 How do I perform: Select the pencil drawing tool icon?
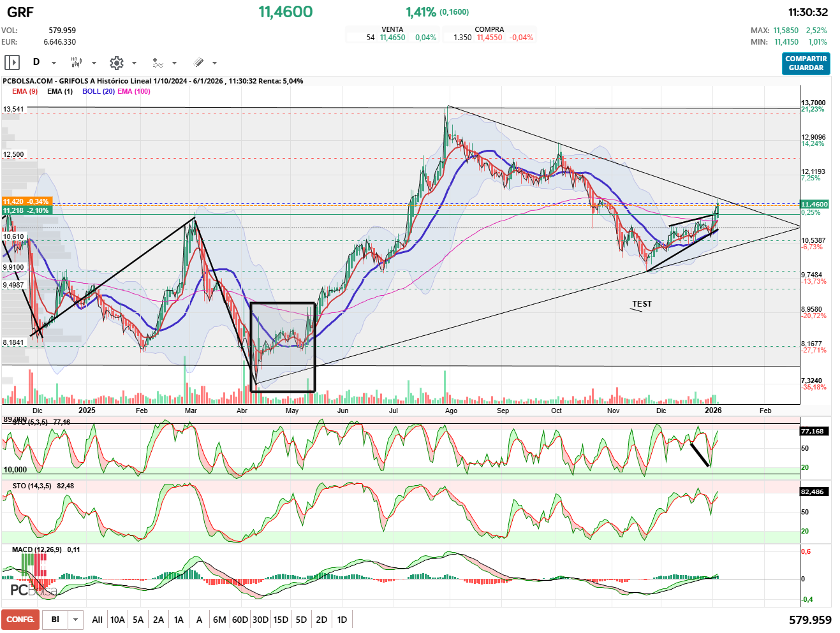[x=198, y=62]
